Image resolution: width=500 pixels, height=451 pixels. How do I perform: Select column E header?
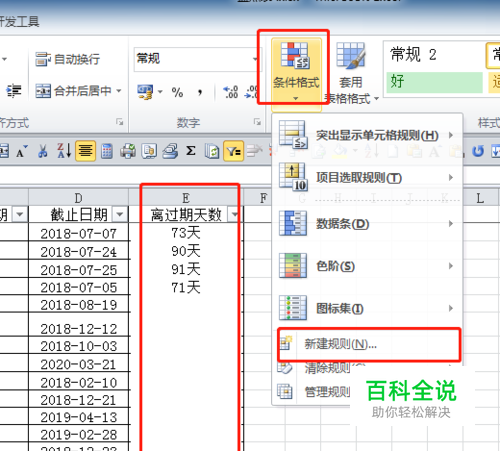click(x=186, y=198)
